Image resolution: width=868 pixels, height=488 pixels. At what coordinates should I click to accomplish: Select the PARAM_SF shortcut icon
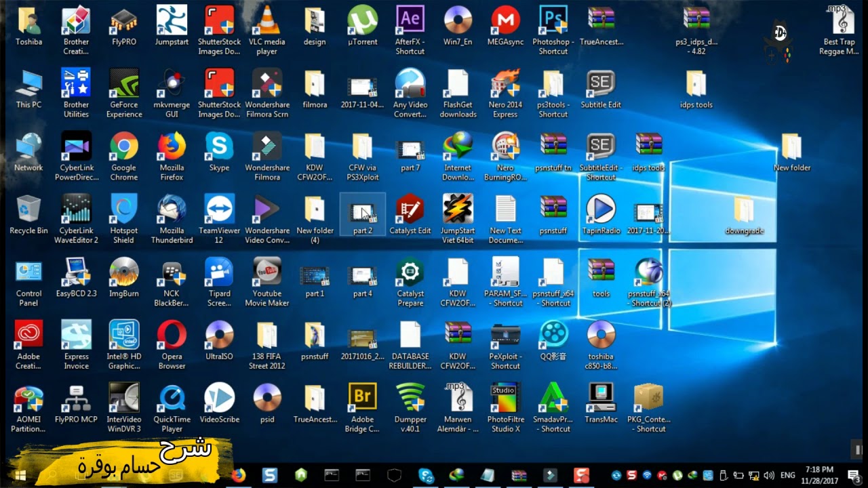coord(505,272)
